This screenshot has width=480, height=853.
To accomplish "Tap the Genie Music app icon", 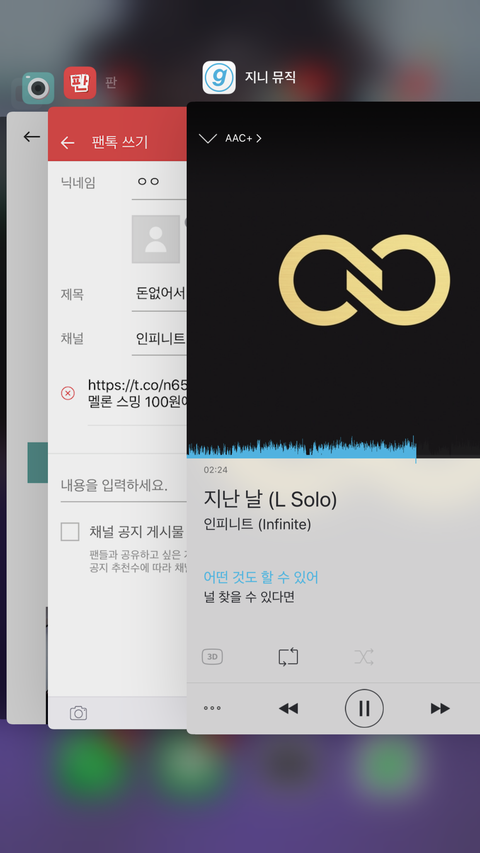I will click(x=219, y=77).
